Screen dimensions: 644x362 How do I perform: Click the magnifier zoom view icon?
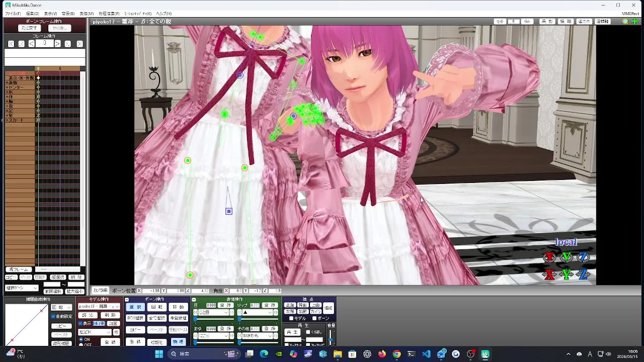(x=625, y=22)
